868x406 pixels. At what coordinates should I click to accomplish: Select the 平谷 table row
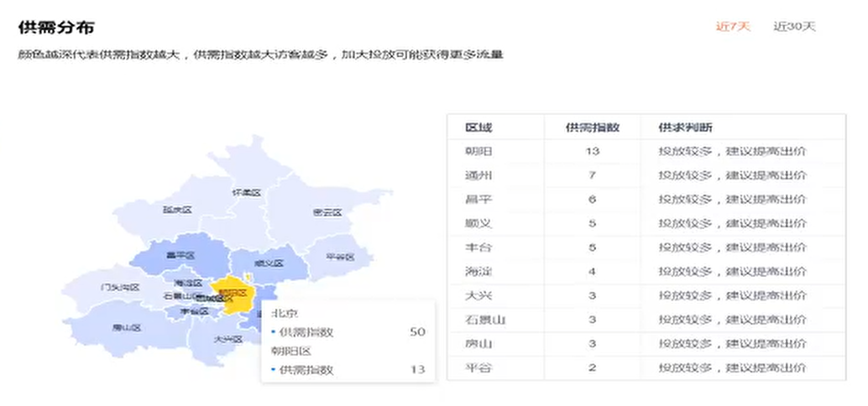tap(646, 368)
